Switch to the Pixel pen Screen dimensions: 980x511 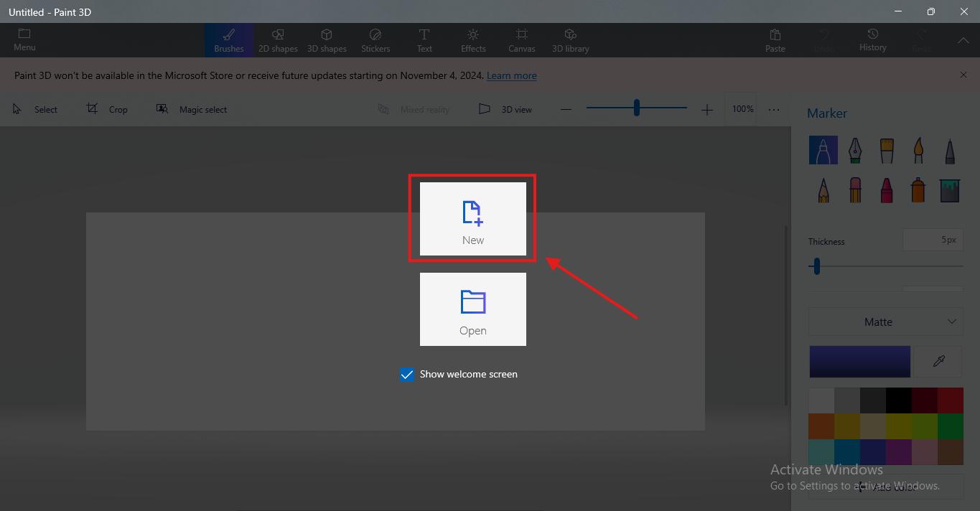click(x=950, y=151)
